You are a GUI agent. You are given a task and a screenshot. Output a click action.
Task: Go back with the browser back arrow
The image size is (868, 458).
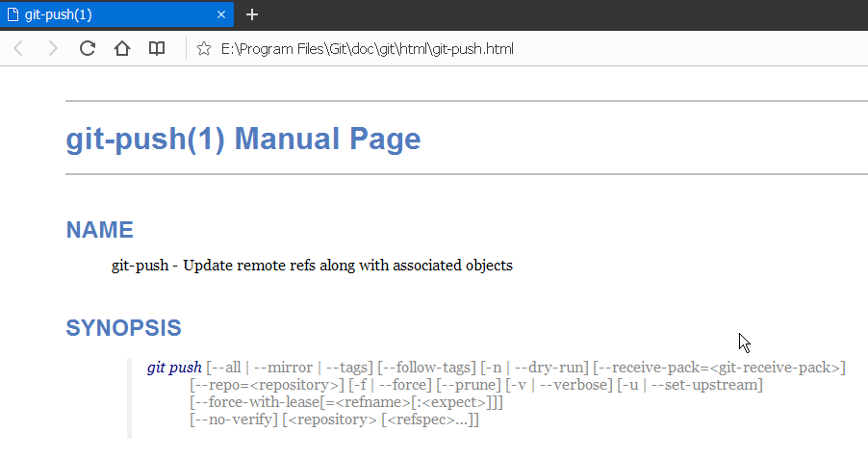18,49
